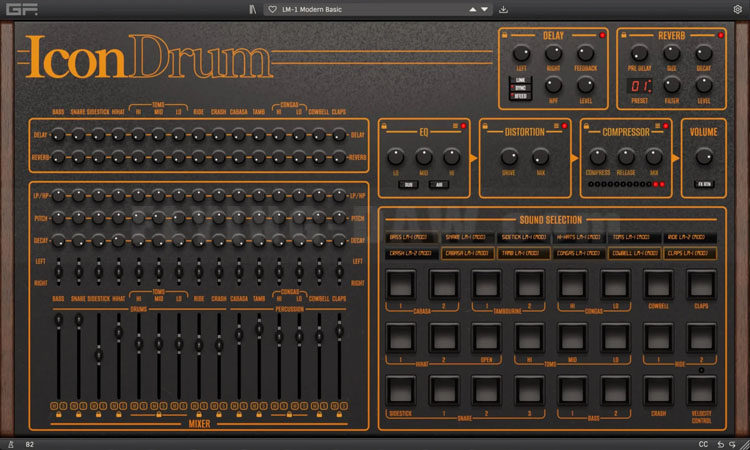Click the GForce logo
The height and width of the screenshot is (450, 750).
22,9
